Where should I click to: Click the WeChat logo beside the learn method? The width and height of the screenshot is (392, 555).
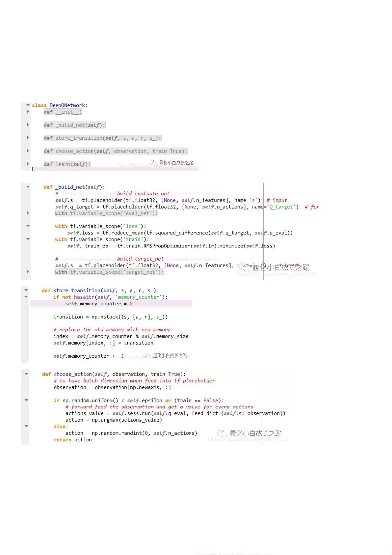coord(154,163)
